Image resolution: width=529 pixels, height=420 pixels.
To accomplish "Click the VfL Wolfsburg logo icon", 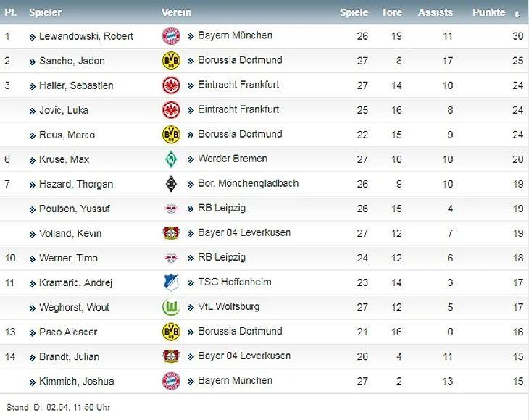I will click(x=171, y=307).
